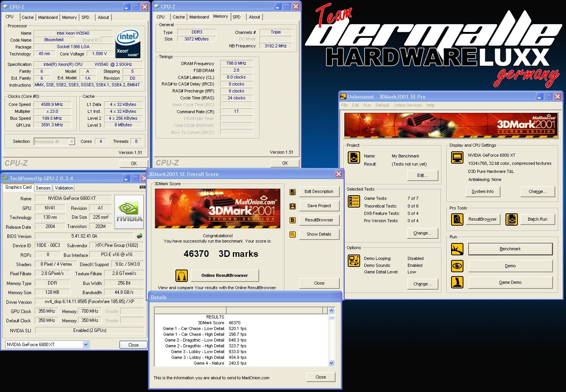This screenshot has width=566, height=392.
Task: Click the System Info button
Action: coord(483,191)
